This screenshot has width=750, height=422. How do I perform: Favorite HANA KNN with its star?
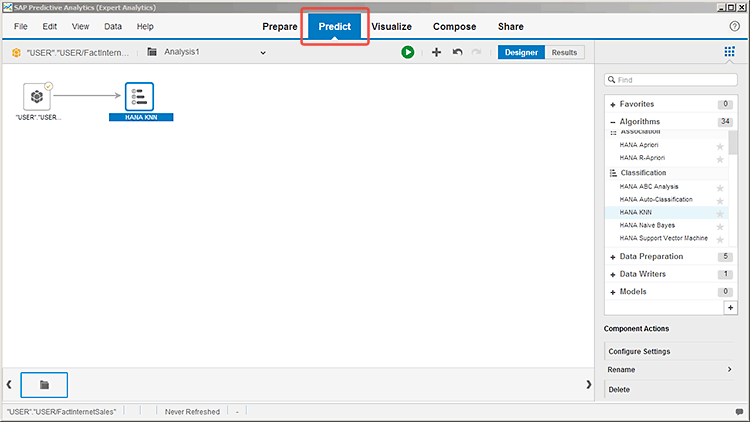720,214
